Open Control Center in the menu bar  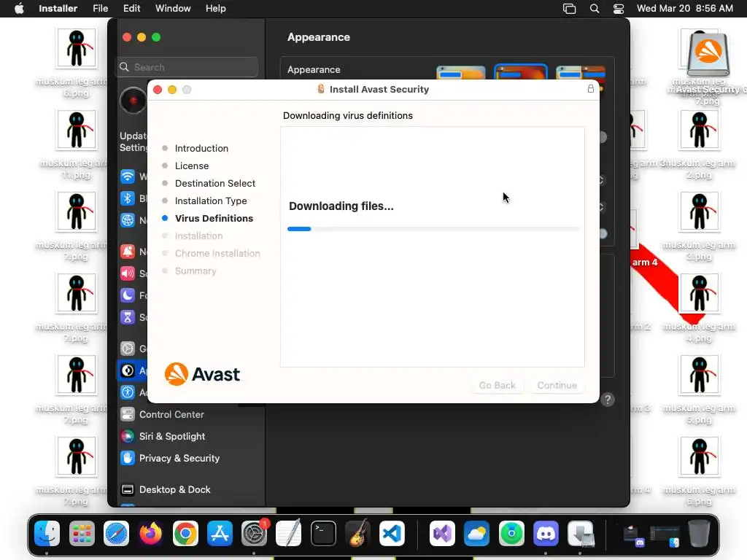click(619, 9)
